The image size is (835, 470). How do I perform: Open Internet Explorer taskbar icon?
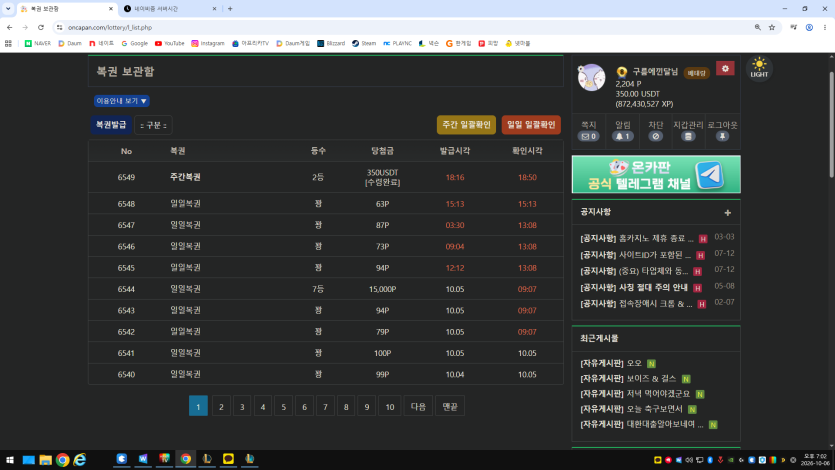80,459
